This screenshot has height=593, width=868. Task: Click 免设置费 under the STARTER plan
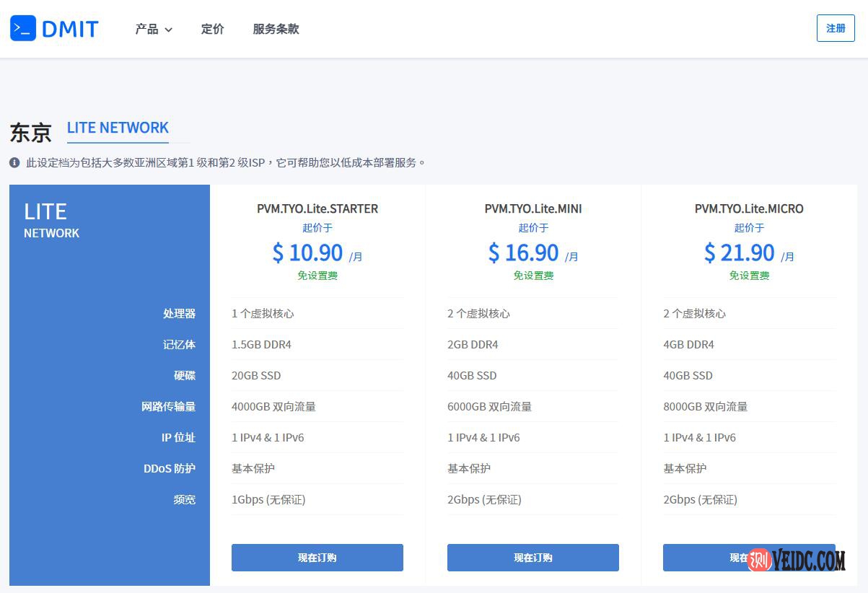point(317,275)
